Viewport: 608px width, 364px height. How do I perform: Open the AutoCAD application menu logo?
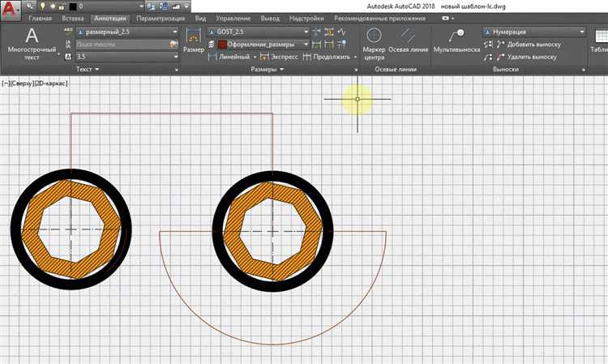9,9
